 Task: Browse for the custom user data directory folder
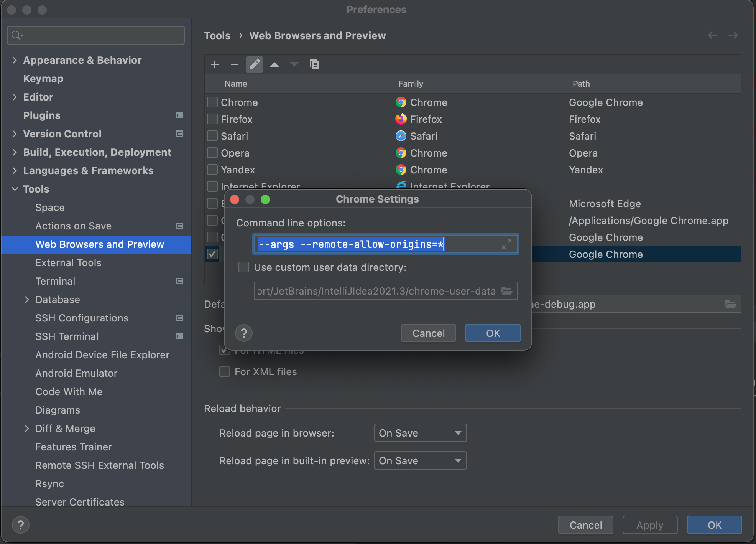pyautogui.click(x=507, y=291)
